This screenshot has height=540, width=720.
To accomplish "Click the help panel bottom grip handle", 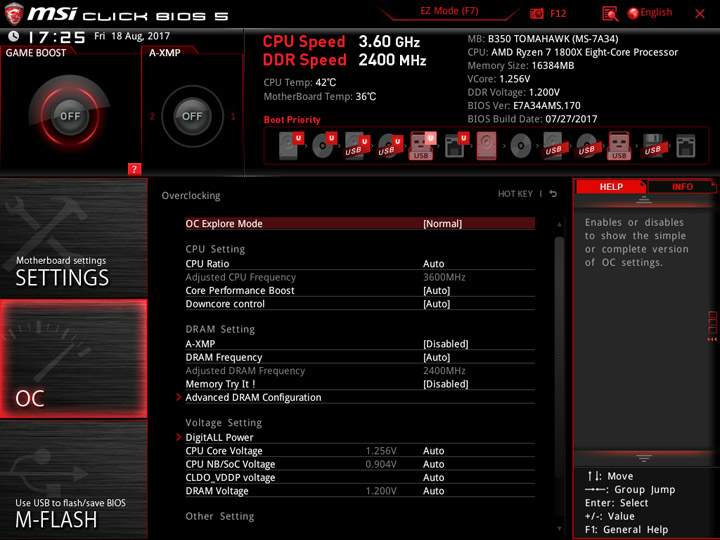I will (x=644, y=458).
